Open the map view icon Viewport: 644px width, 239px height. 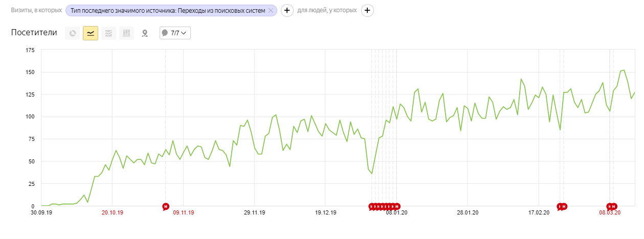(x=145, y=33)
